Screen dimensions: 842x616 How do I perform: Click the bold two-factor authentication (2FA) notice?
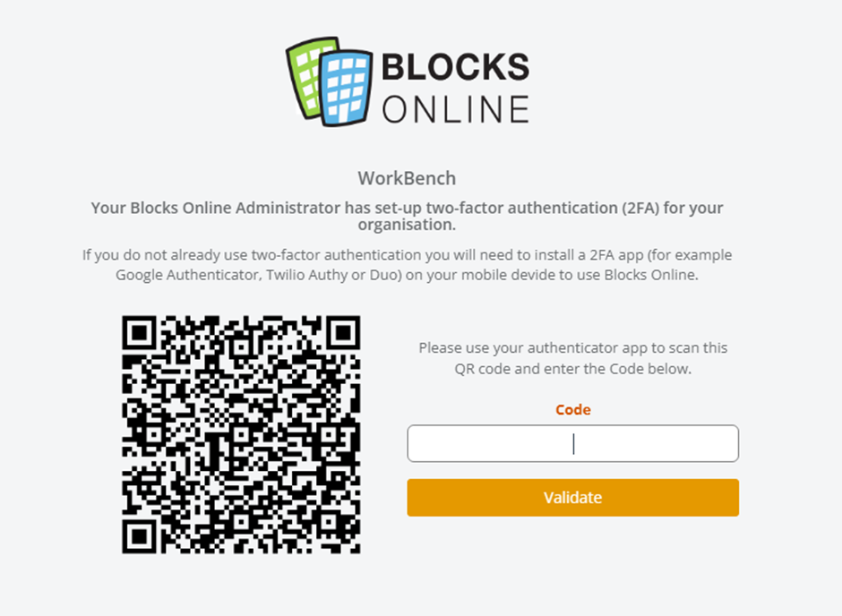click(x=407, y=216)
